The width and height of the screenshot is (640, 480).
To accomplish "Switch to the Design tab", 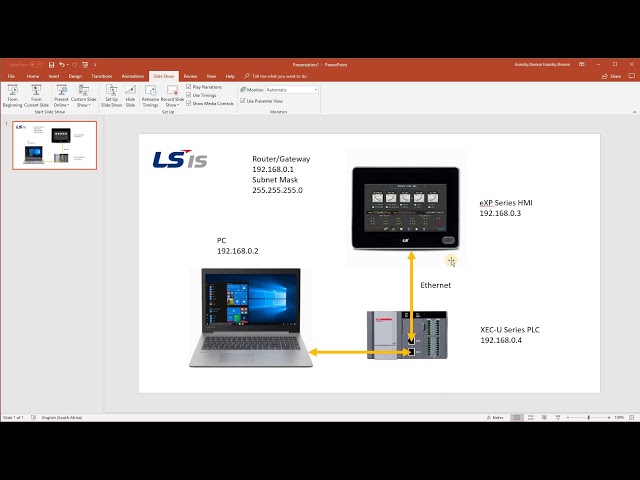I will [x=75, y=76].
